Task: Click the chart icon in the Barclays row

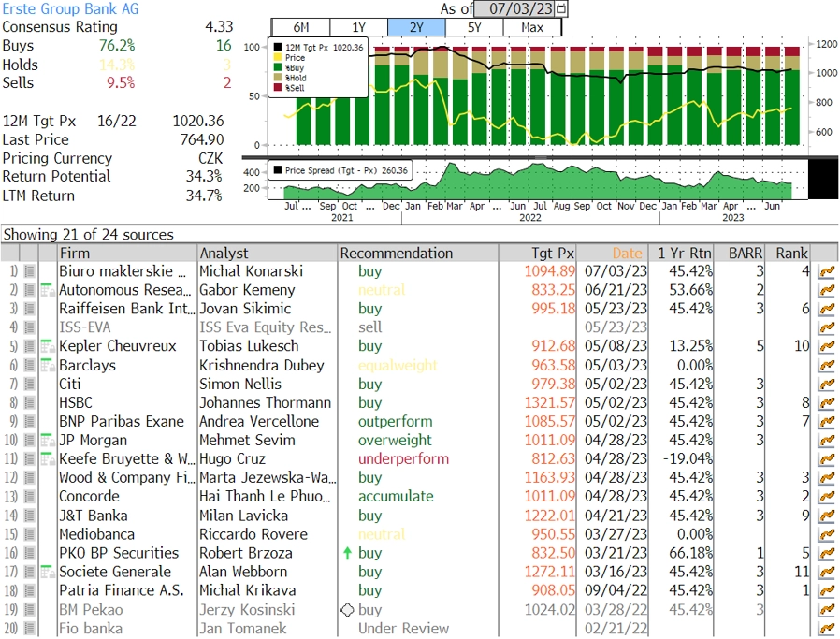Action: coord(827,365)
